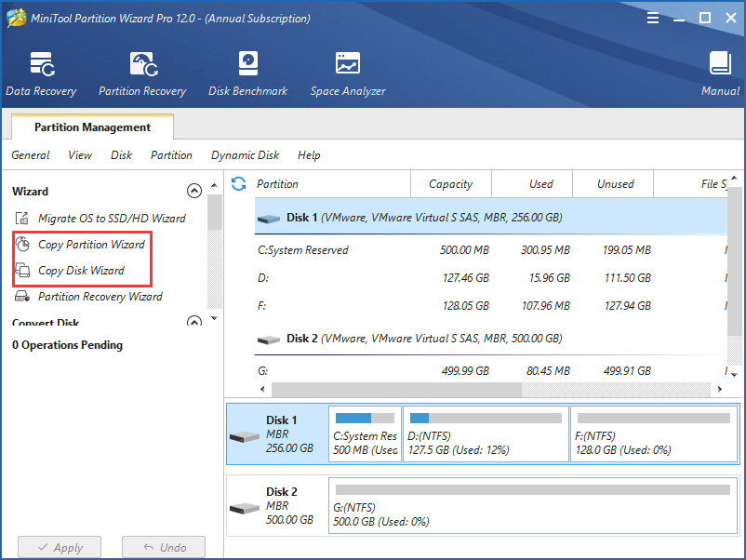
Task: Select D:(NTFS) block in disk map
Action: point(486,433)
